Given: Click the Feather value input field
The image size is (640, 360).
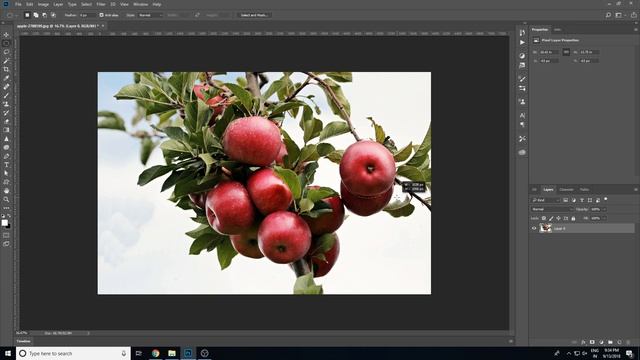Looking at the screenshot, I should [87, 15].
